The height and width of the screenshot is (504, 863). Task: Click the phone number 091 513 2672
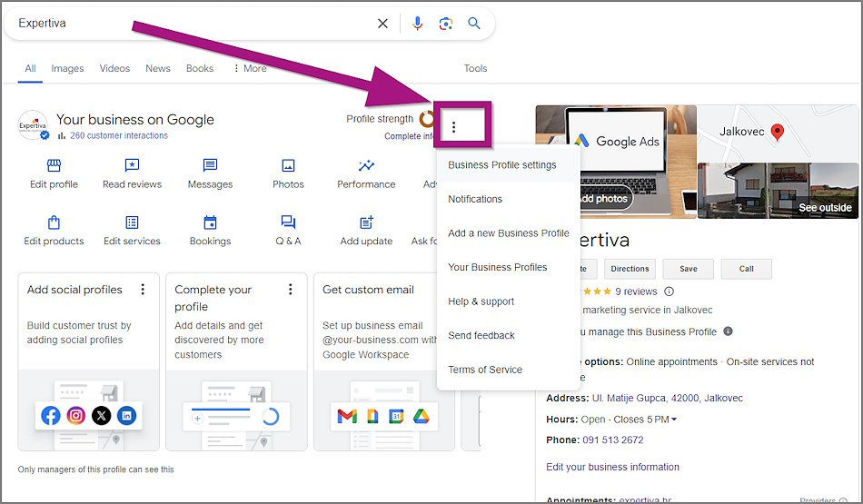[612, 440]
